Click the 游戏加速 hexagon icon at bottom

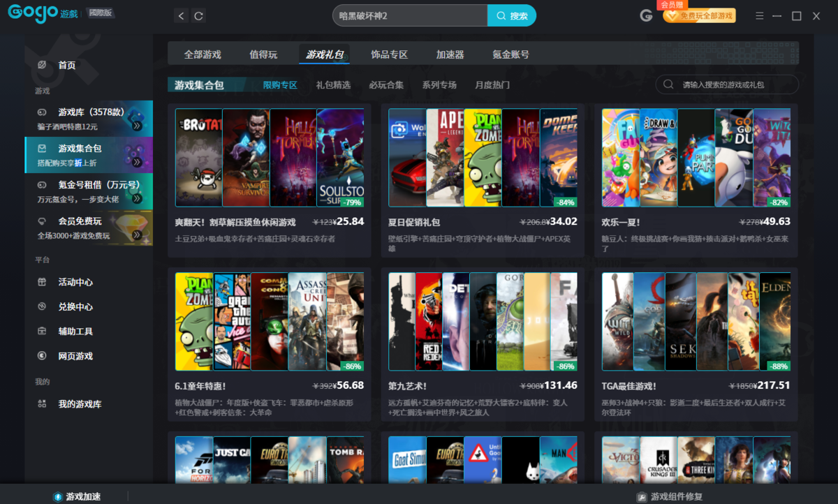click(x=58, y=496)
